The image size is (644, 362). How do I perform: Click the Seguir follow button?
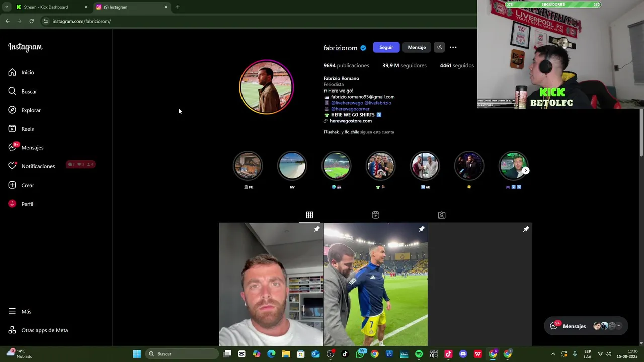point(386,47)
